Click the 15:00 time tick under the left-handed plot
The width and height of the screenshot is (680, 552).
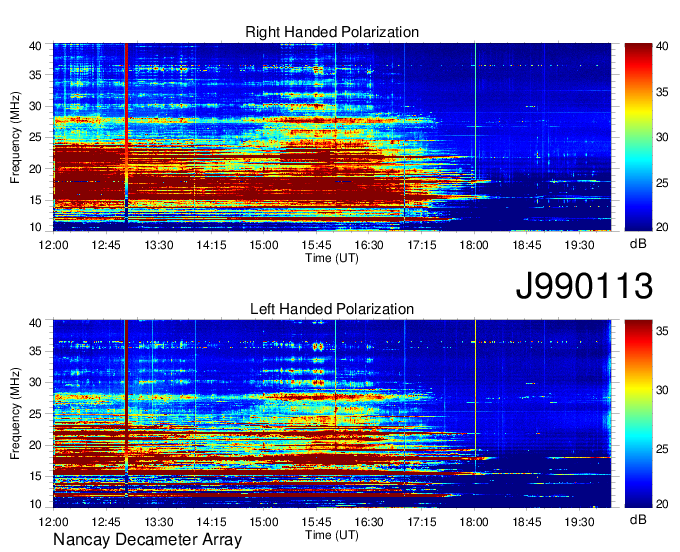tap(264, 522)
